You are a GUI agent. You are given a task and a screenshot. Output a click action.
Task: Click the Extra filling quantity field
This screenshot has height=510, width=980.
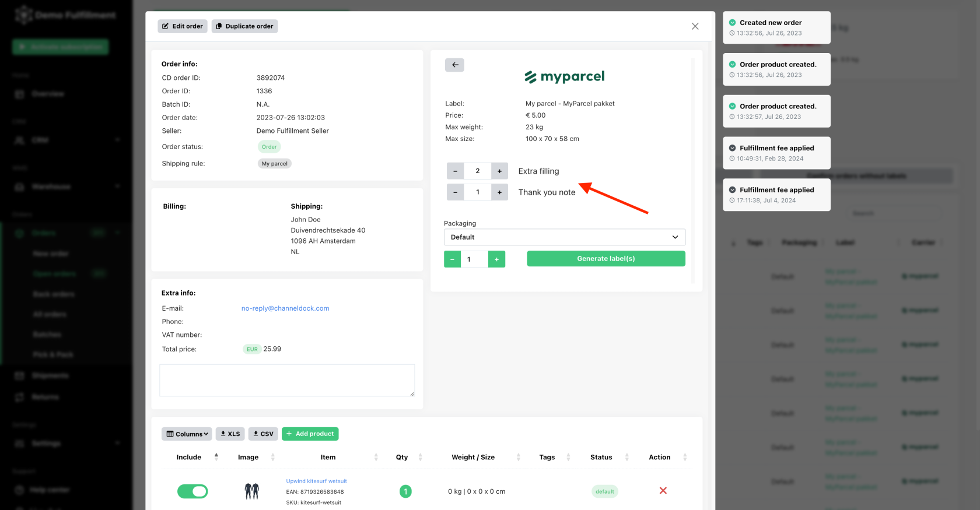[x=478, y=171]
